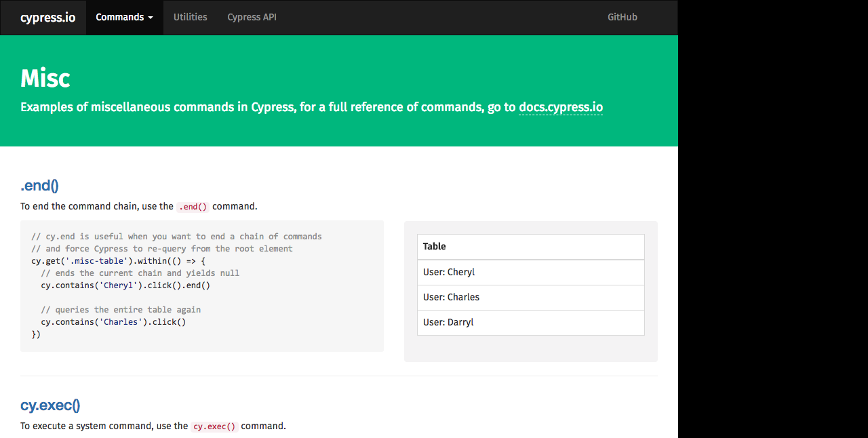Viewport: 868px width, 438px height.
Task: Click the .end() section heading
Action: 39,186
